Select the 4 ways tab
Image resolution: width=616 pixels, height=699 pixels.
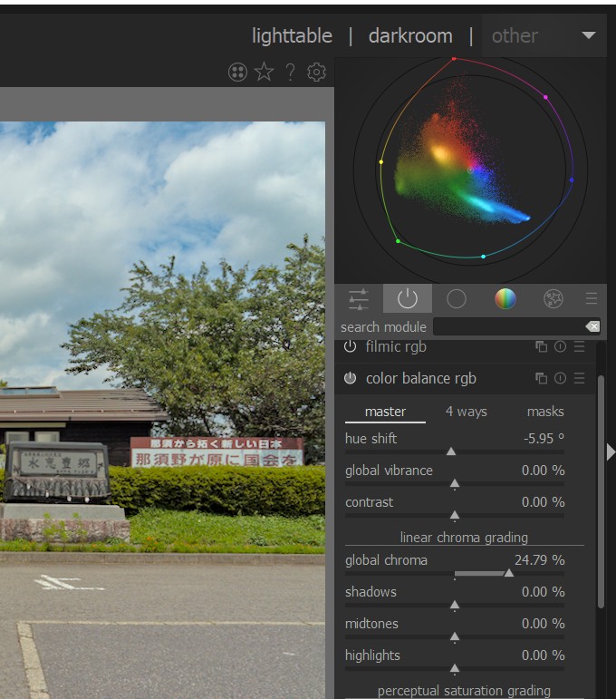pyautogui.click(x=466, y=412)
